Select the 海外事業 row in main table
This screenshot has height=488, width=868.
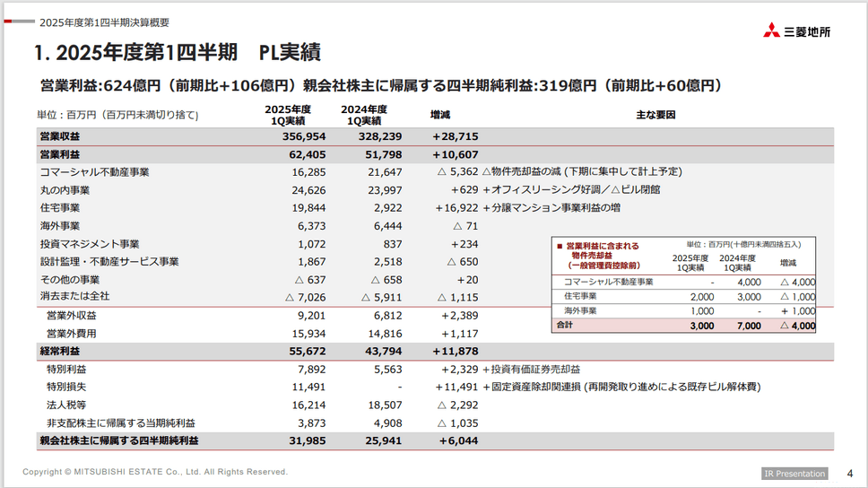coord(60,226)
